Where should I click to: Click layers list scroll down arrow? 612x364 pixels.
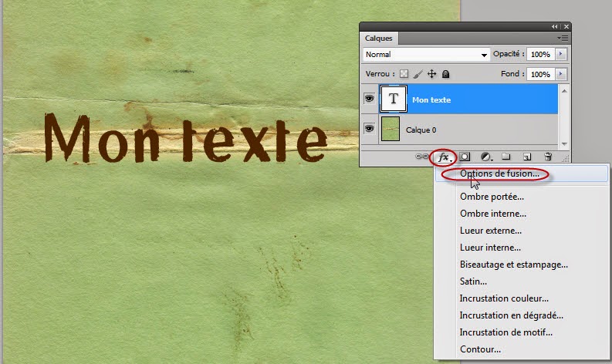point(564,144)
